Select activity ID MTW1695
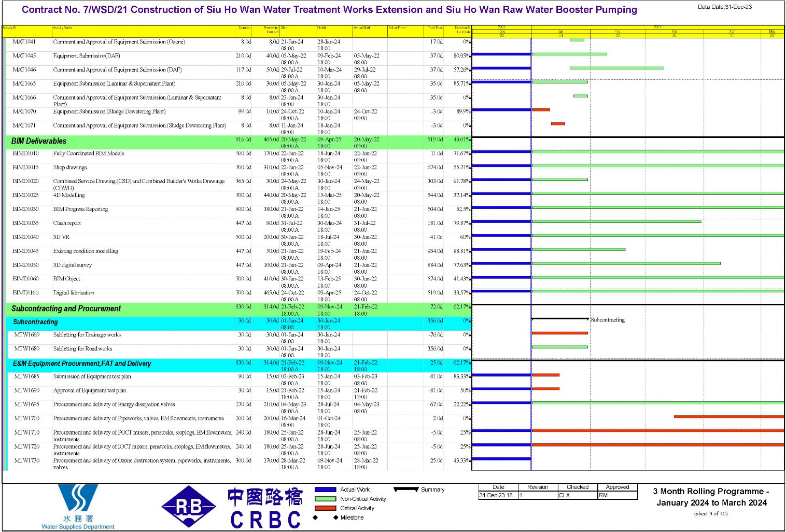 (26, 404)
